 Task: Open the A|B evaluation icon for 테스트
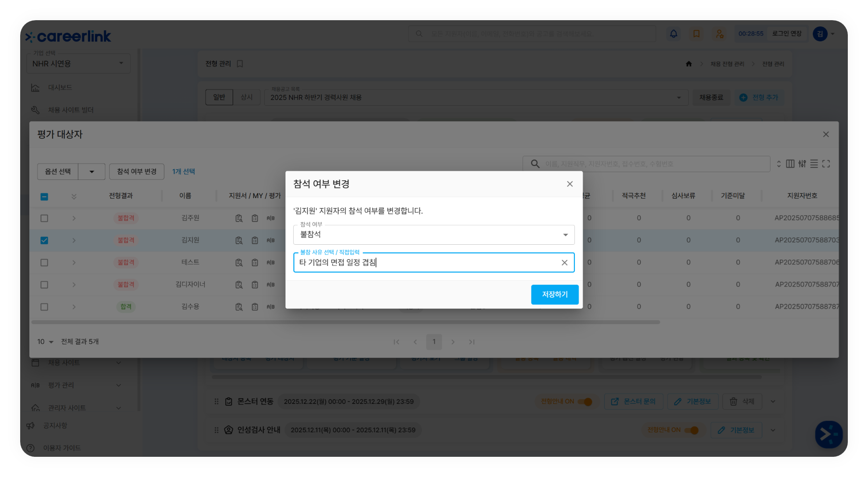point(271,263)
